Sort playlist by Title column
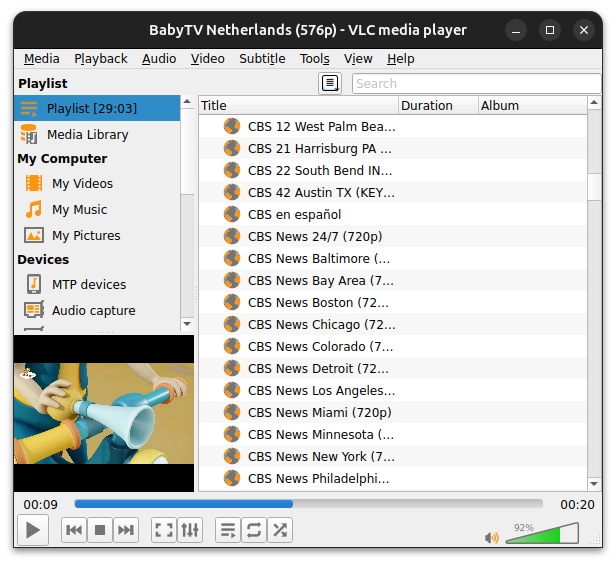Screen dimensions: 616x564 [299, 105]
